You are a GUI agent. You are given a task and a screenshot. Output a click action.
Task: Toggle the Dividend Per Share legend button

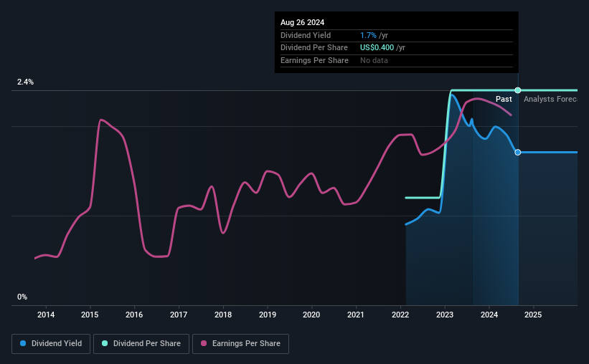pyautogui.click(x=141, y=344)
